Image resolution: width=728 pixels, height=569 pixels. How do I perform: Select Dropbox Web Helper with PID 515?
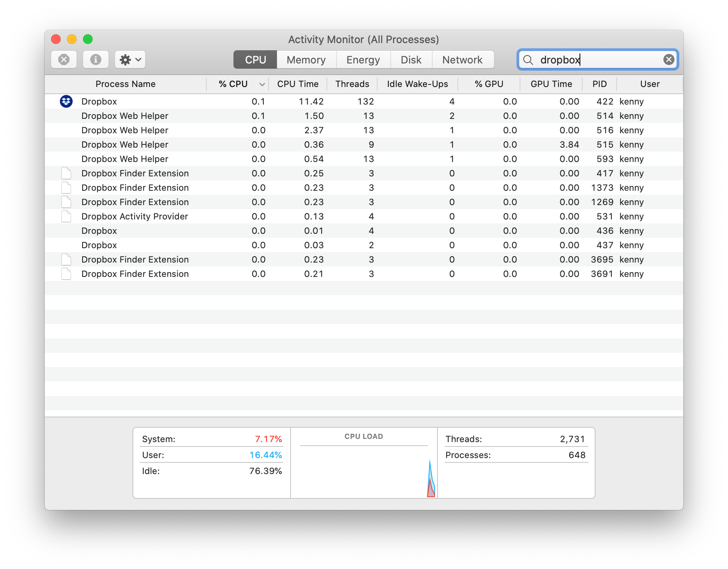pos(364,144)
